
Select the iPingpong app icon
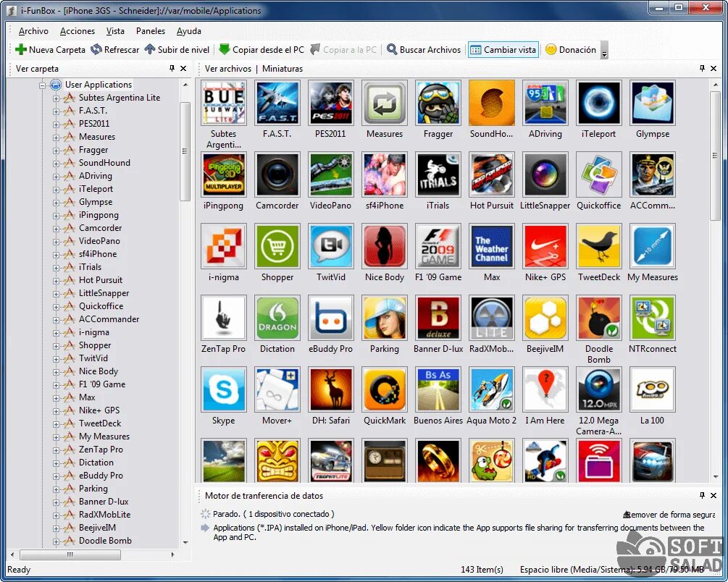[223, 174]
